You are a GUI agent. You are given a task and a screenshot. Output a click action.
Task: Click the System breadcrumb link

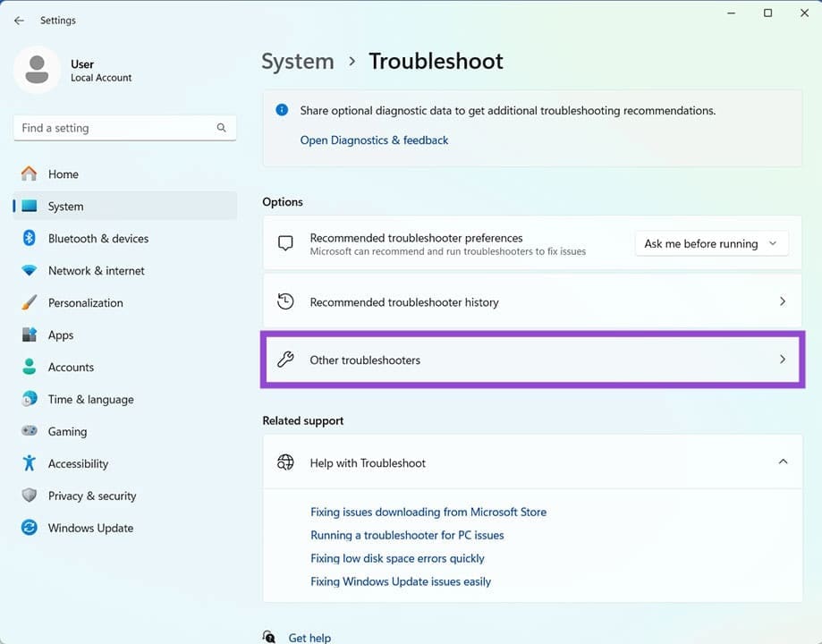(298, 61)
